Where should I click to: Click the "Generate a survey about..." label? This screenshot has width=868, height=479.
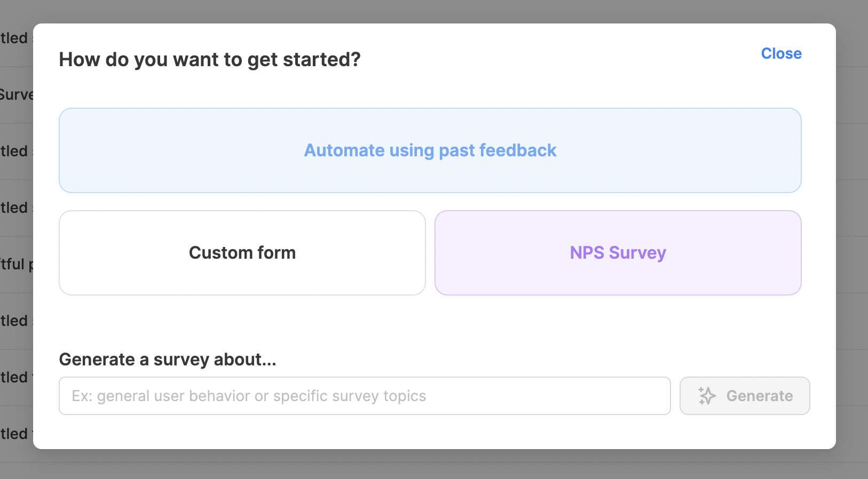168,360
